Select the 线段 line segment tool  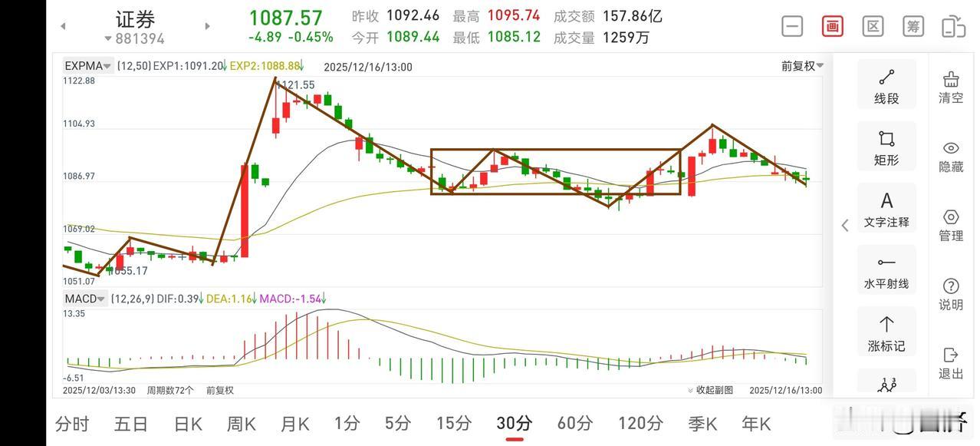886,84
